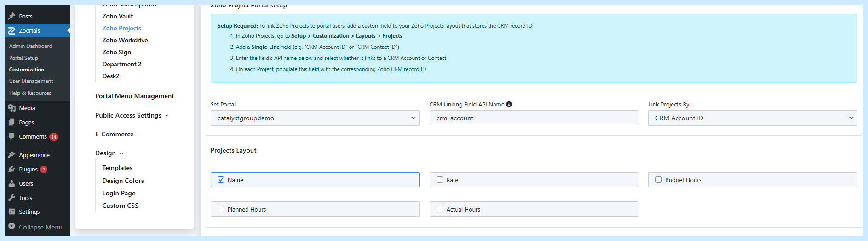868x241 pixels.
Task: Open the Pages menu
Action: coord(26,122)
